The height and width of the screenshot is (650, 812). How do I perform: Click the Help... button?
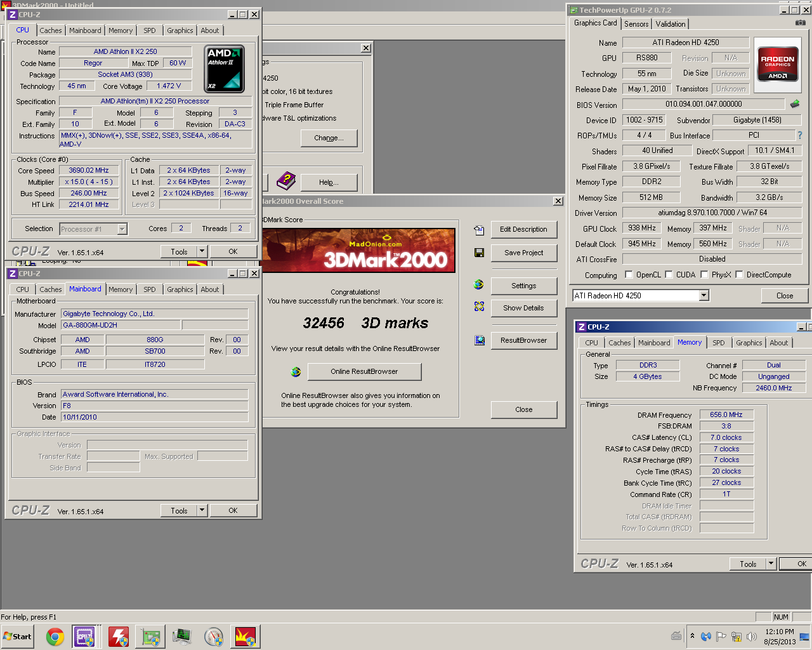(329, 182)
